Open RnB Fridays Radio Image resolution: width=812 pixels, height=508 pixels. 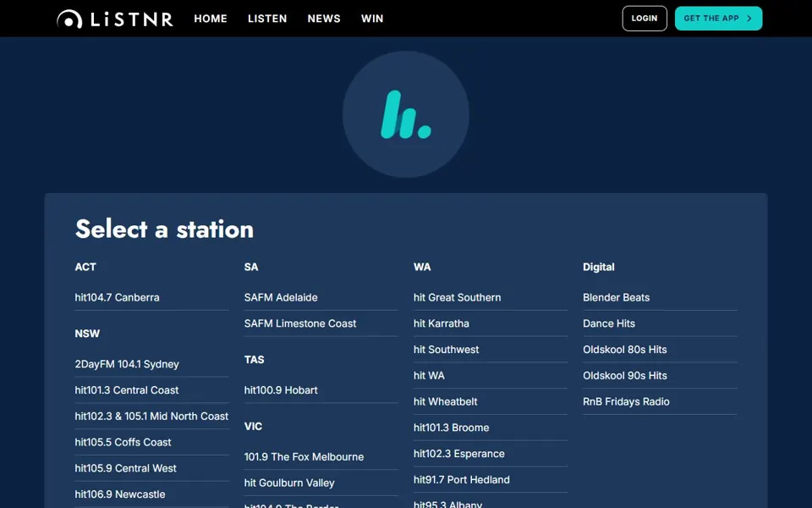tap(626, 401)
